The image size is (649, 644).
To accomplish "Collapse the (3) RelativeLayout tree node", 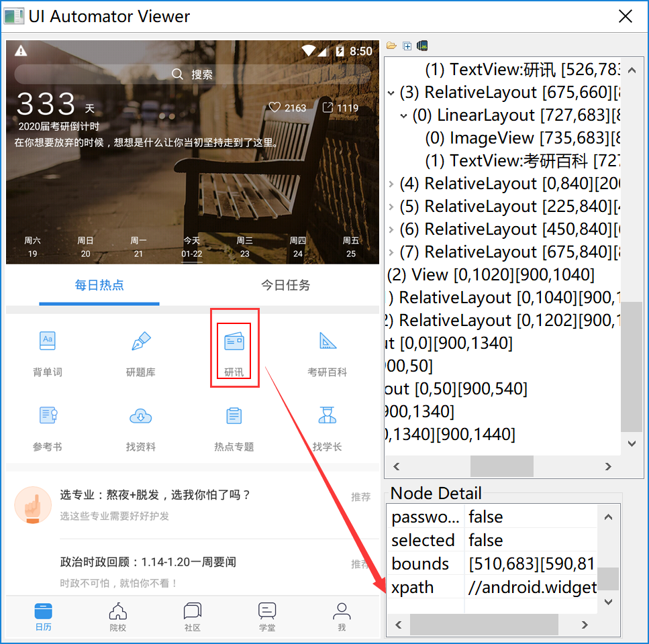I will pos(391,93).
